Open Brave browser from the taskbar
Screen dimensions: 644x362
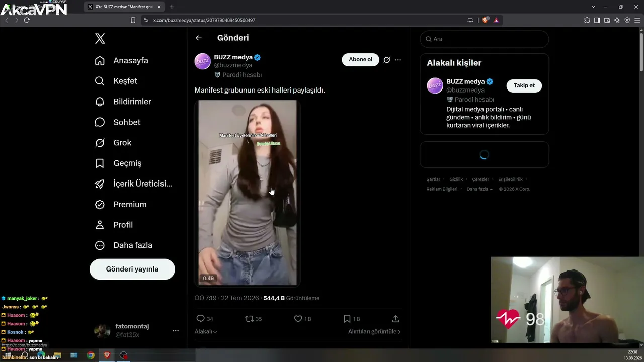click(107, 355)
